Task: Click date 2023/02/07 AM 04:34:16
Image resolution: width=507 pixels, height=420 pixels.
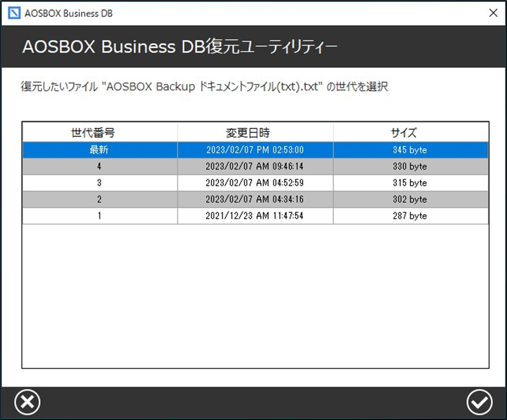Action: tap(255, 199)
